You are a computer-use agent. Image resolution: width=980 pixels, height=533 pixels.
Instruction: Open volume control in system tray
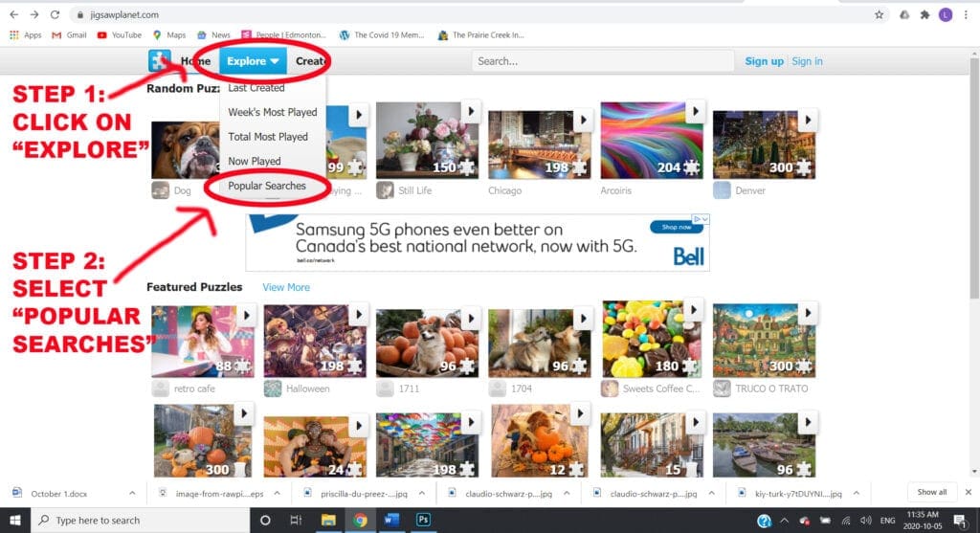[865, 520]
